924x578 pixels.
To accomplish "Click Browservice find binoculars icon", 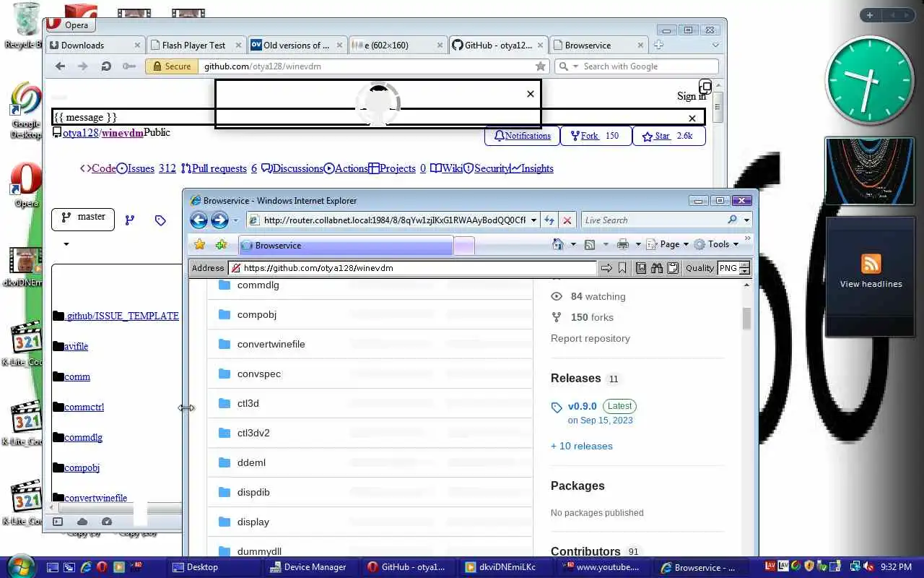I will 657,268.
